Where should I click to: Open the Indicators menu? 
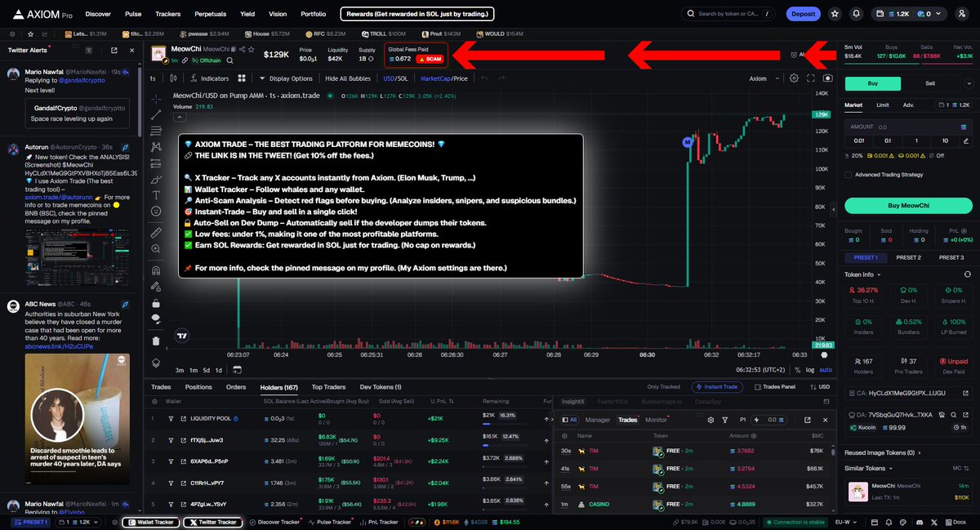coord(209,78)
